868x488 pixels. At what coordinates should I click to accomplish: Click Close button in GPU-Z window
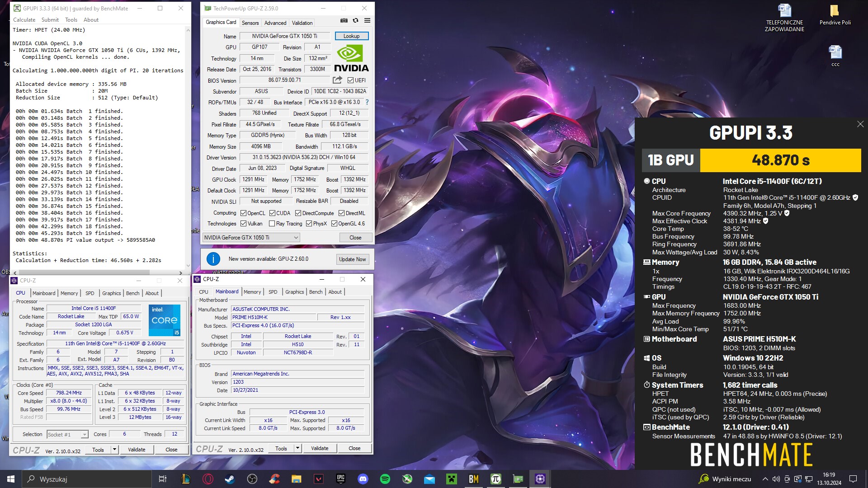tap(355, 238)
